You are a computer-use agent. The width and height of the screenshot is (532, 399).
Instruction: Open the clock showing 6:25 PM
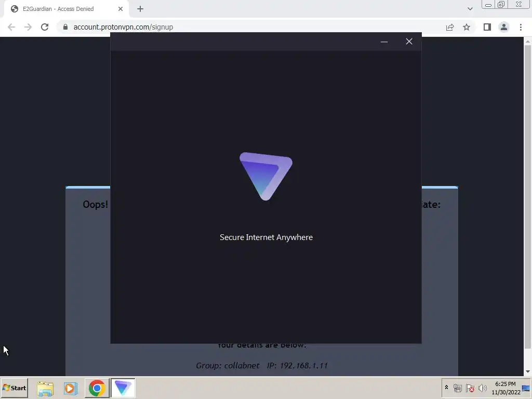point(506,388)
